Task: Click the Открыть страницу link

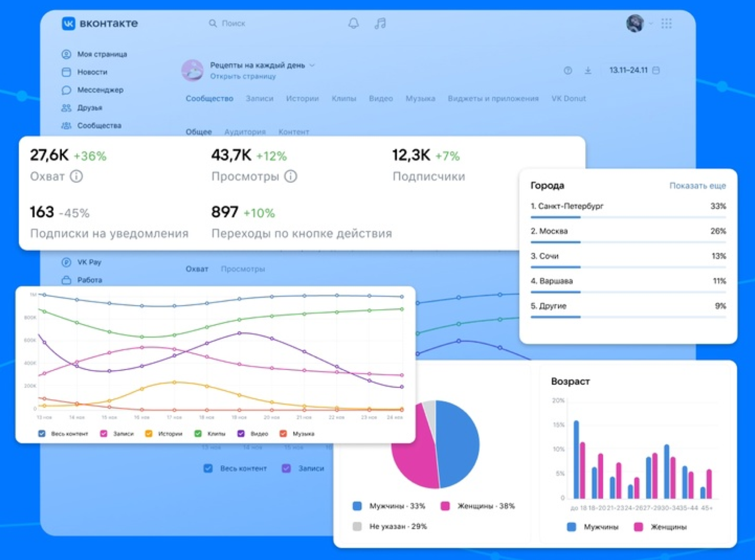Action: 243,76
